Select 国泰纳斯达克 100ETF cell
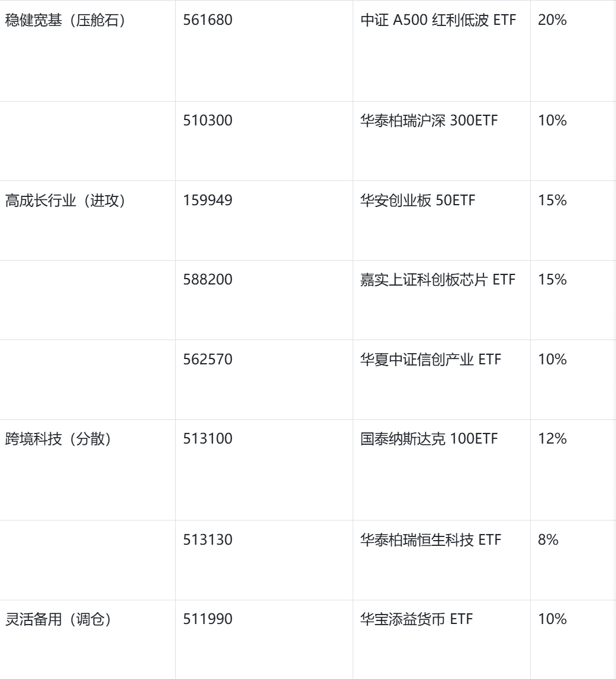Screen dimensions: 616x679 pos(429,439)
